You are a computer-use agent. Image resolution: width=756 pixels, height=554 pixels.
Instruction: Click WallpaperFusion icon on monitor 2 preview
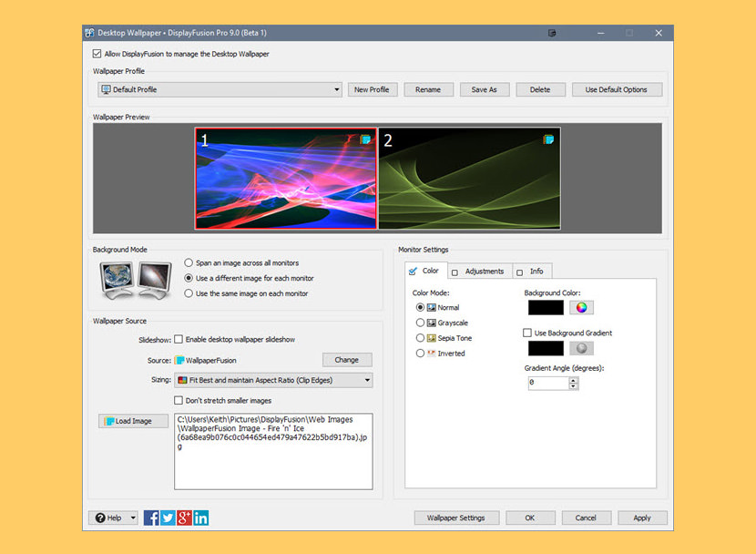point(549,139)
